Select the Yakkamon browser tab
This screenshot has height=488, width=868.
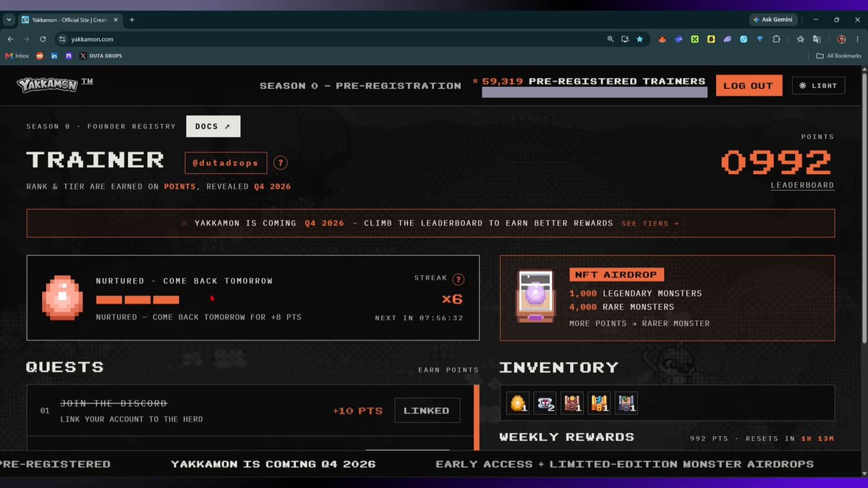pyautogui.click(x=69, y=20)
